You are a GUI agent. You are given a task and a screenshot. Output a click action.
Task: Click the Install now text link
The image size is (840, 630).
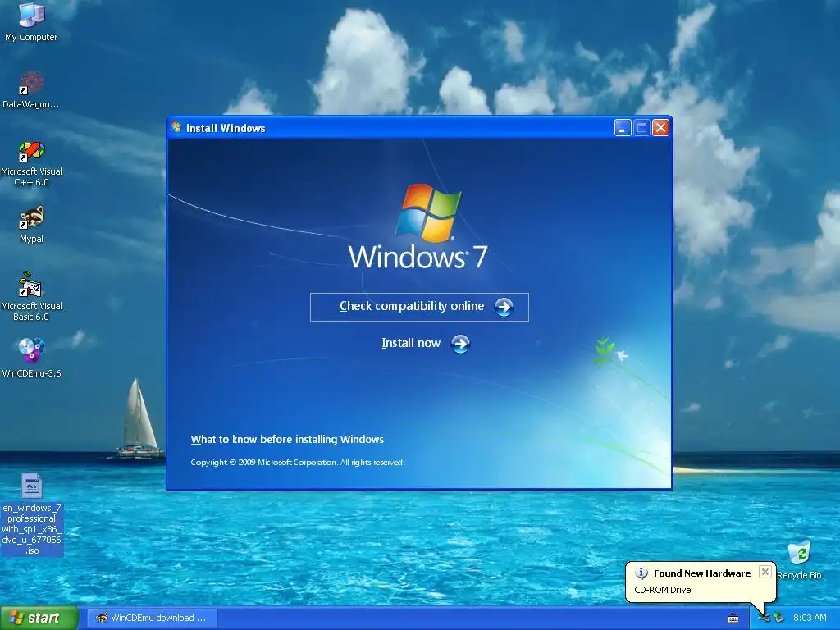(411, 343)
